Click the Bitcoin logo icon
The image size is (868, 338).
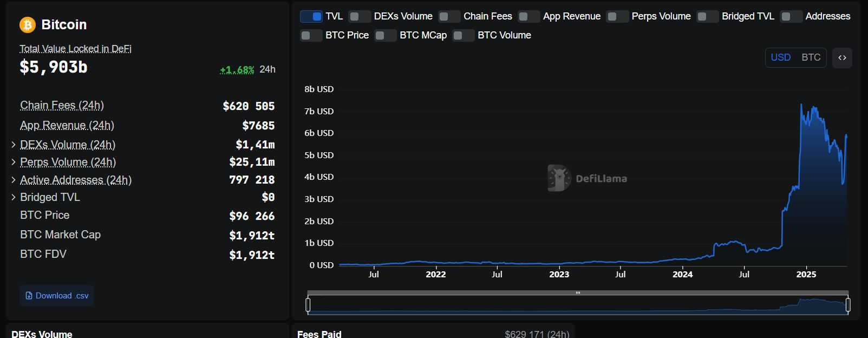27,25
